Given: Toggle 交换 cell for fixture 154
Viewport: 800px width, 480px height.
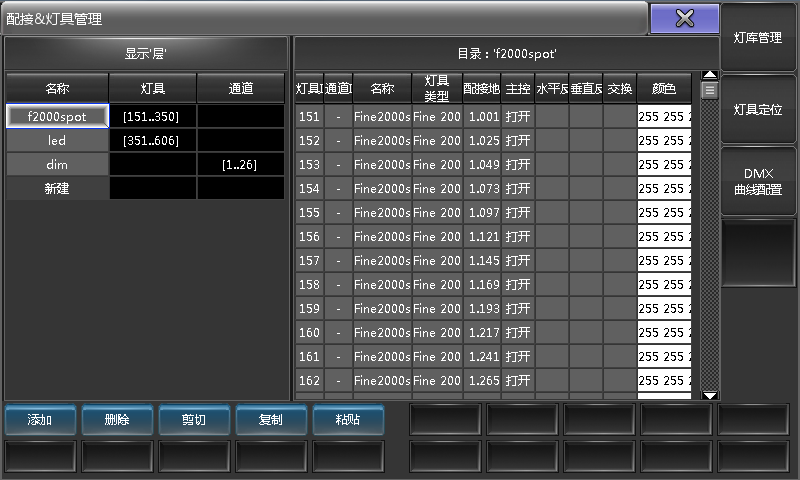Looking at the screenshot, I should click(x=620, y=188).
